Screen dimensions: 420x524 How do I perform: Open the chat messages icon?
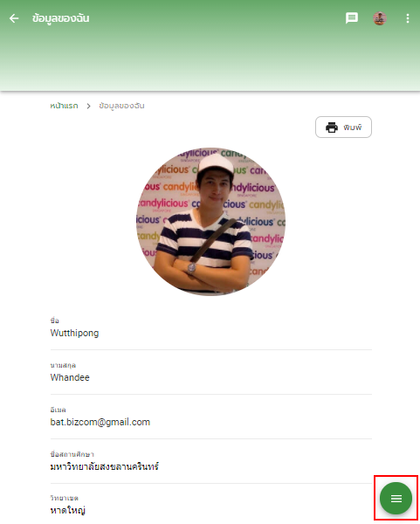(352, 18)
